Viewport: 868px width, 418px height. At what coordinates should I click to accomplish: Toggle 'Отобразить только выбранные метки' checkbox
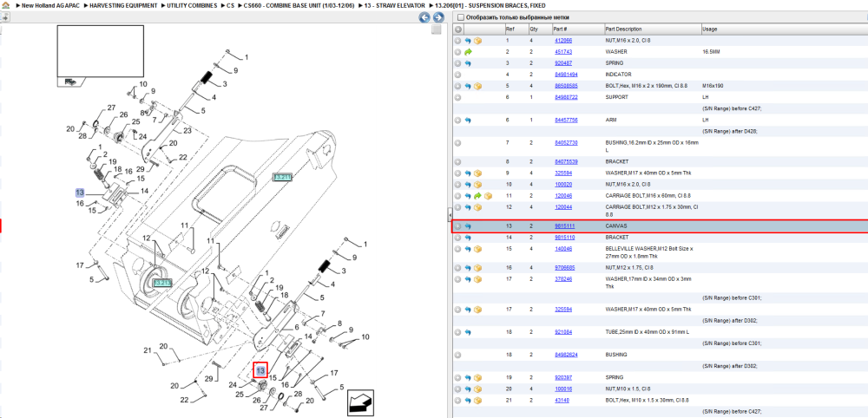tap(461, 17)
